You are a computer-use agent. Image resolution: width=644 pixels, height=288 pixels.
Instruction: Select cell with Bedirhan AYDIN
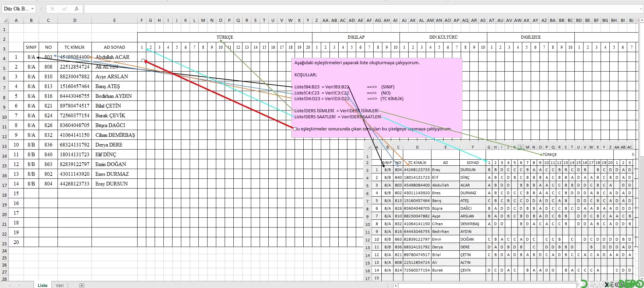point(114,96)
